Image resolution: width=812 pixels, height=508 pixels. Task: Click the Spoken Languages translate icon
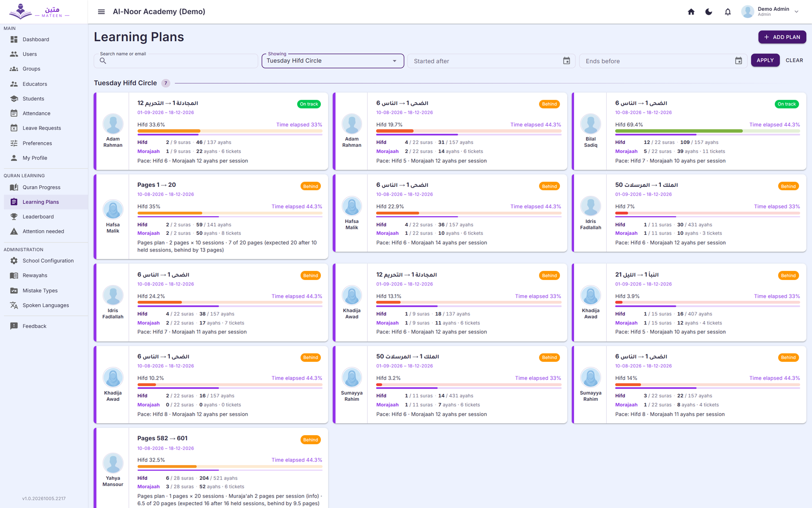coord(14,305)
